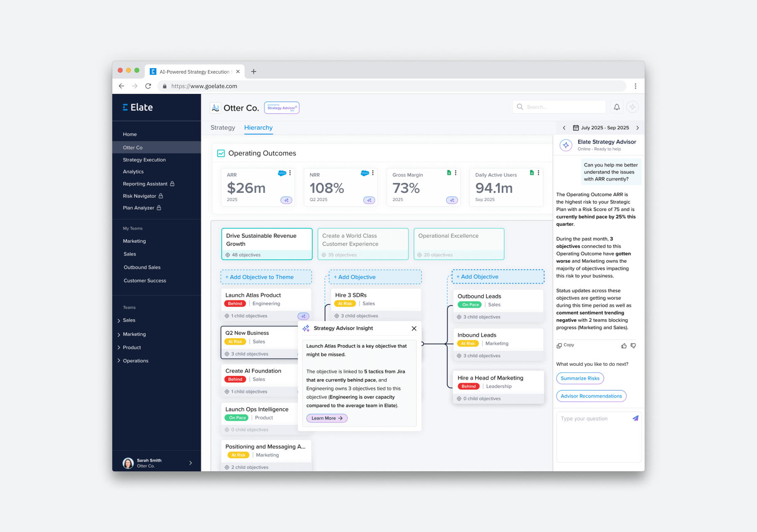757x532 pixels.
Task: Select the Operational Excellence theme card
Action: [x=459, y=244]
